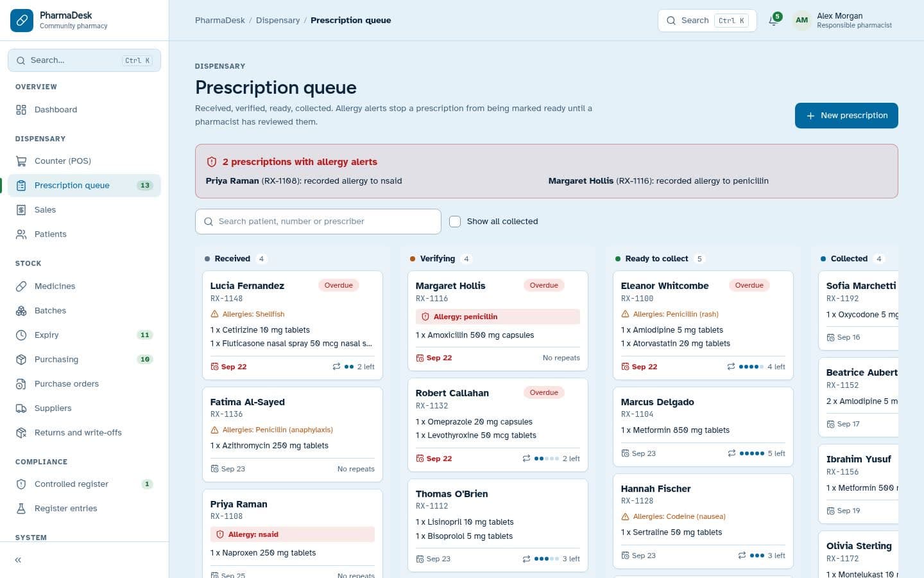Create a New prescription

pyautogui.click(x=846, y=116)
